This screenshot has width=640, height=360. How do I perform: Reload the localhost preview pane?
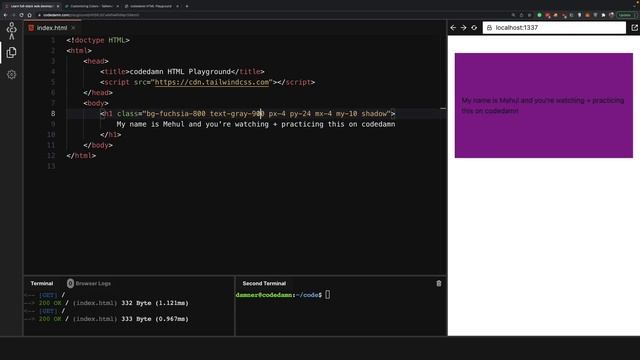pyautogui.click(x=474, y=28)
